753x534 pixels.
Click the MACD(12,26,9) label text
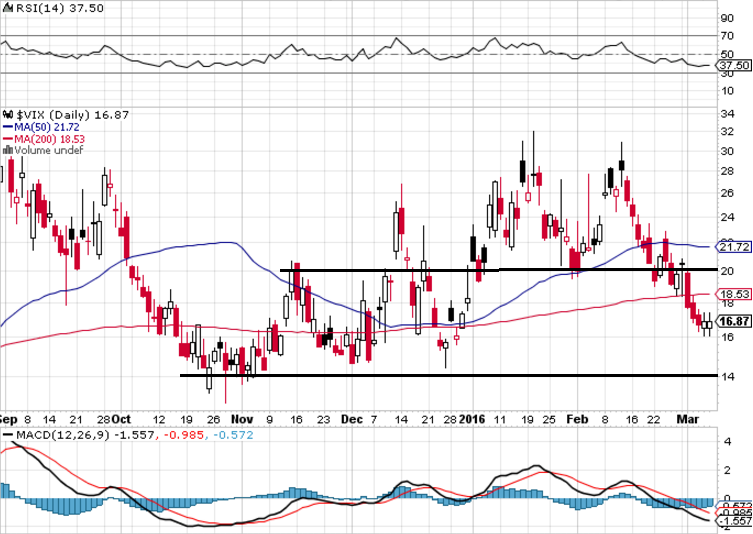tap(63, 435)
